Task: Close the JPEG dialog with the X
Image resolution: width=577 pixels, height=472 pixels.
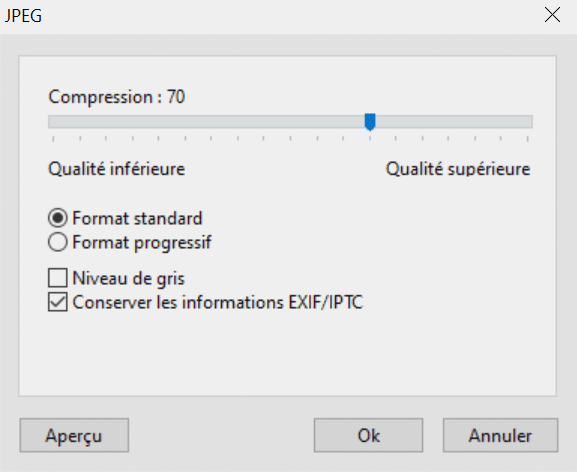Action: pos(552,15)
